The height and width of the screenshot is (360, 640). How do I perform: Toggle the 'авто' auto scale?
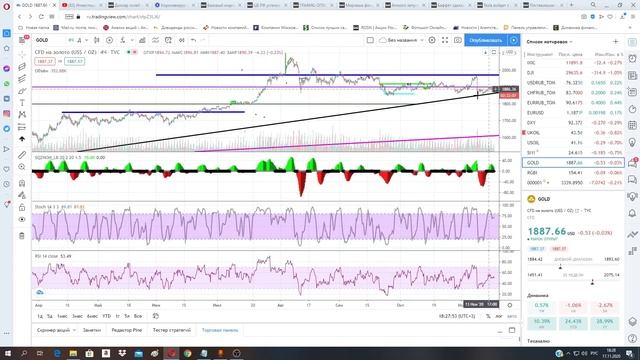[511, 316]
